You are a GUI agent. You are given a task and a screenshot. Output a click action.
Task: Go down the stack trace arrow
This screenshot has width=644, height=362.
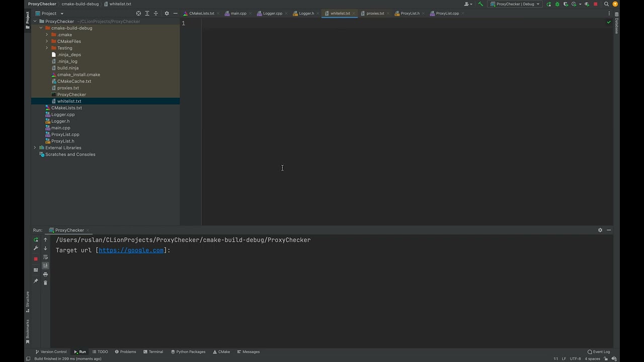coord(45,248)
